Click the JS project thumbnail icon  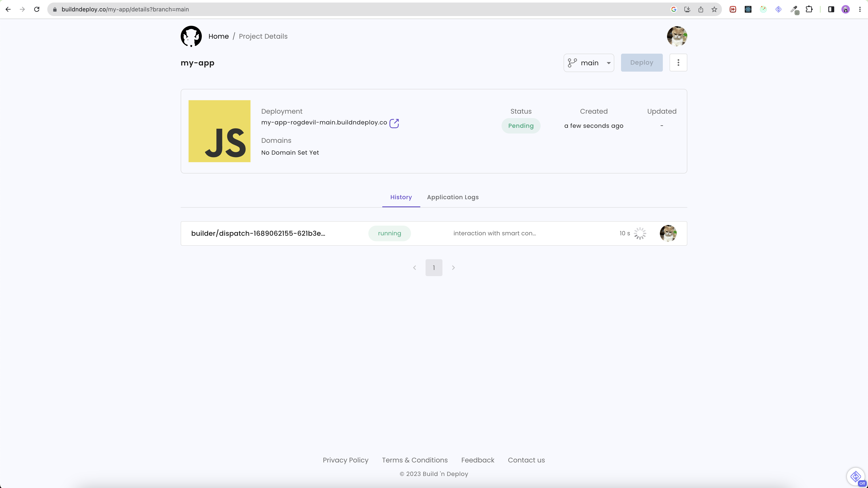coord(219,131)
